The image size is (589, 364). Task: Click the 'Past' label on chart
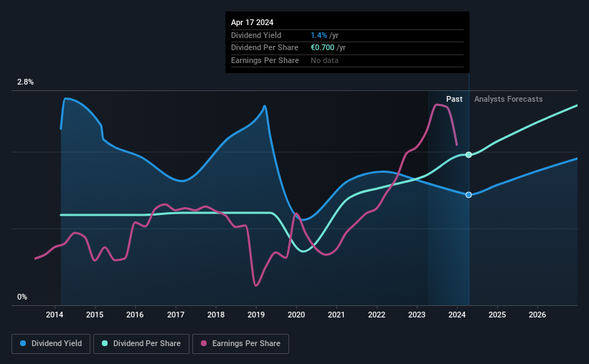tap(454, 99)
